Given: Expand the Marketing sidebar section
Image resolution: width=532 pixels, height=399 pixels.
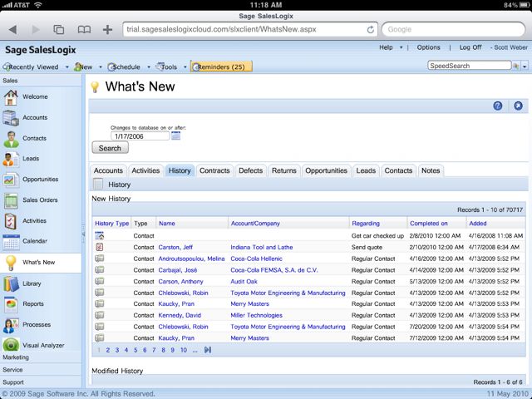Looking at the screenshot, I should pos(41,357).
